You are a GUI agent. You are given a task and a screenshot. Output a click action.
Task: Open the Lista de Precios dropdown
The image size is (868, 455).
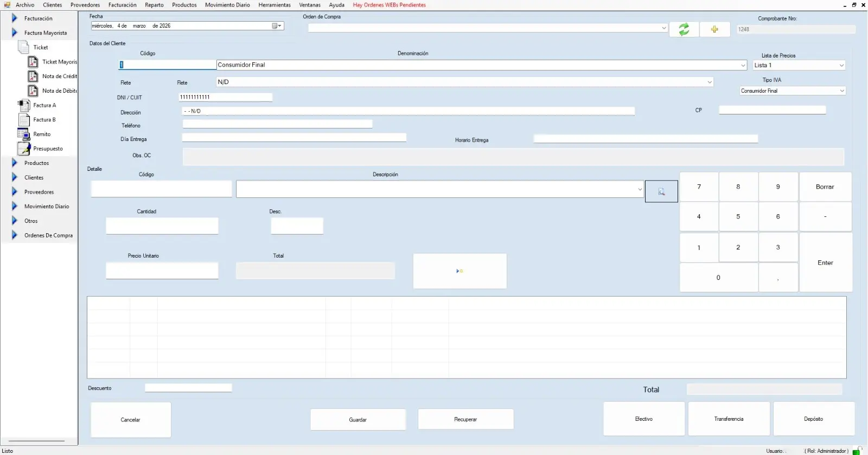[841, 65]
